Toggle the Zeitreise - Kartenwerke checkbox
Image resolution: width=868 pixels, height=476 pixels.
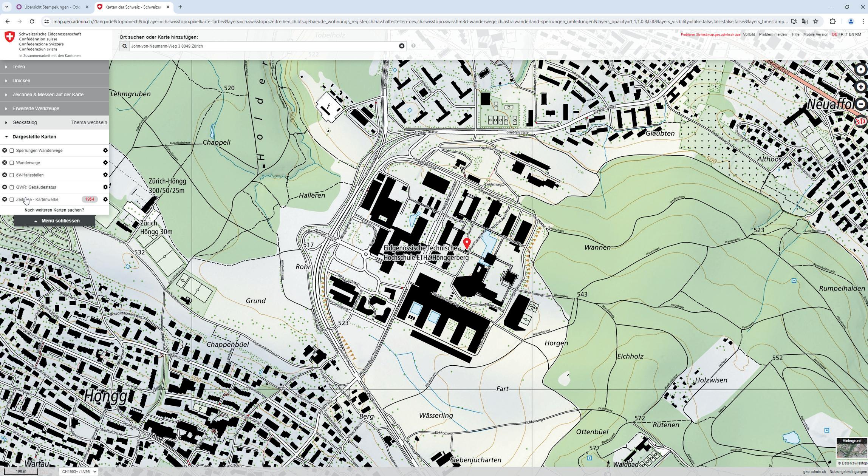click(x=12, y=199)
